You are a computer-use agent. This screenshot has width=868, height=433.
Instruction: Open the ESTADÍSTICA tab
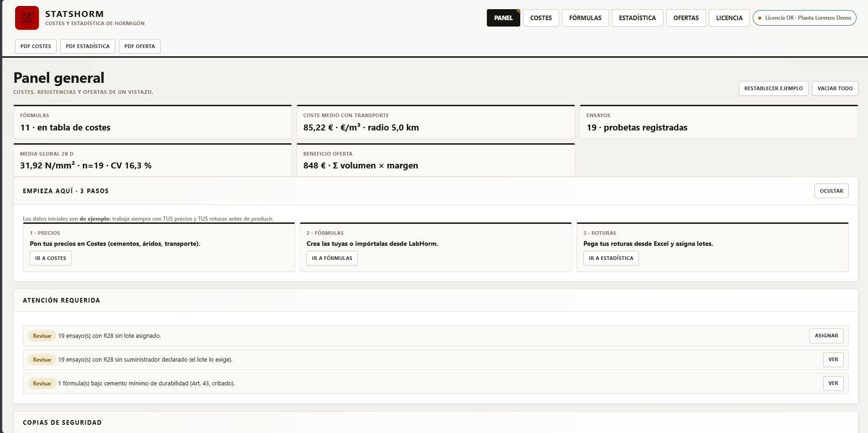coord(637,18)
